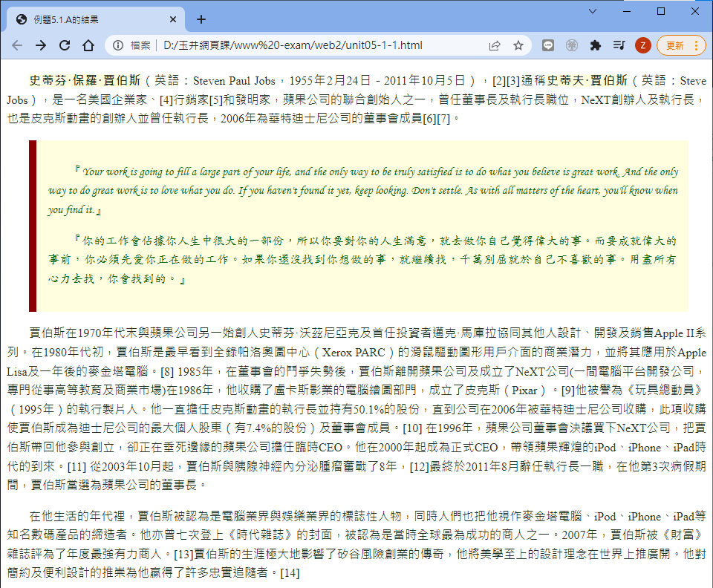
Task: Open the Extensions puzzle piece menu
Action: (595, 45)
